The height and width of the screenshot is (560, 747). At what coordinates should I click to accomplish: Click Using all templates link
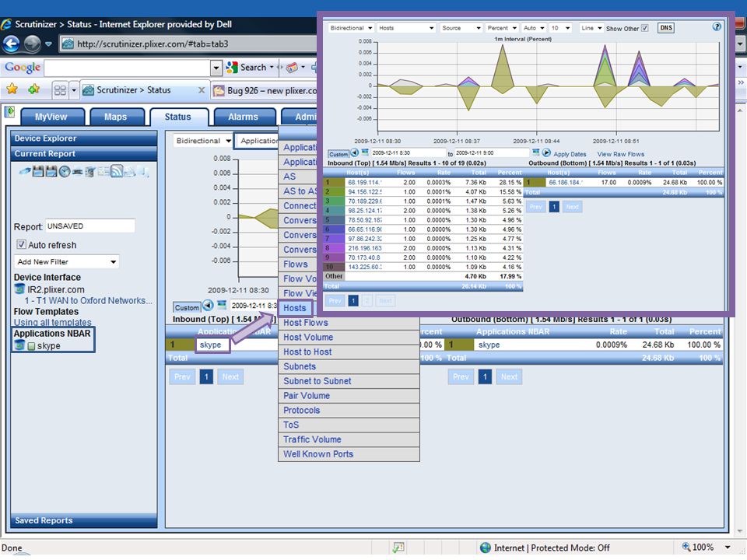(x=52, y=322)
